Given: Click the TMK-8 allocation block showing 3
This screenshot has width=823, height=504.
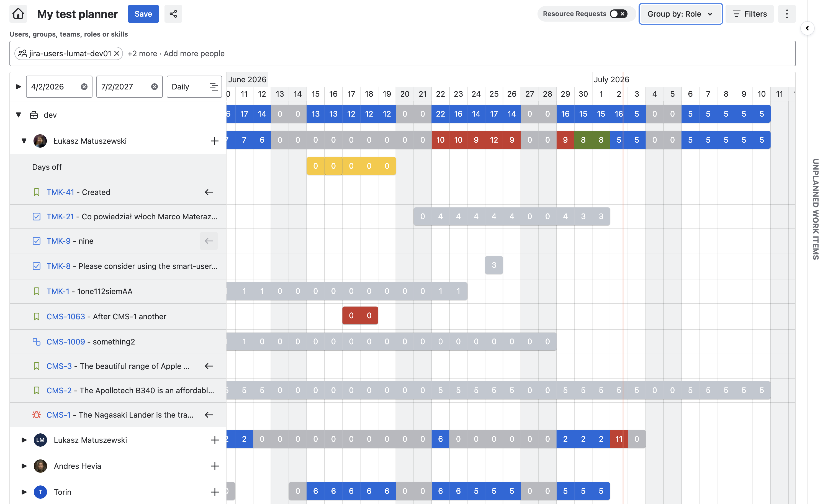Looking at the screenshot, I should coord(494,265).
